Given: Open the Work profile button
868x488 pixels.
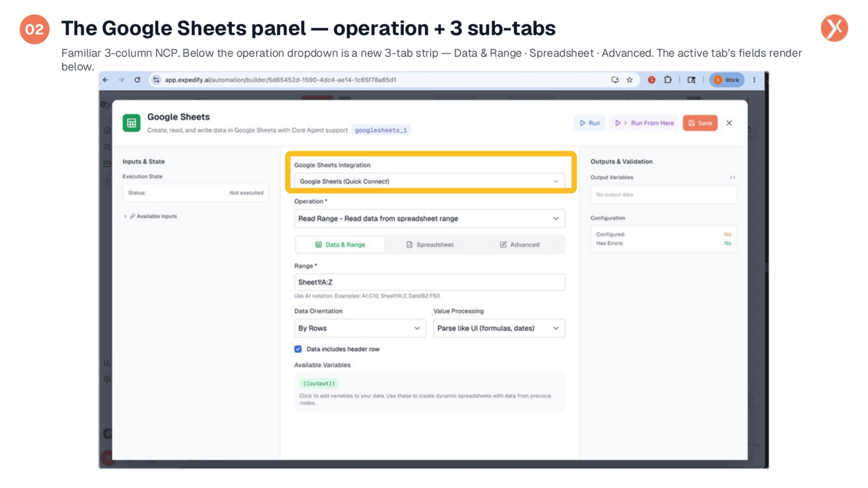Looking at the screenshot, I should coord(726,80).
